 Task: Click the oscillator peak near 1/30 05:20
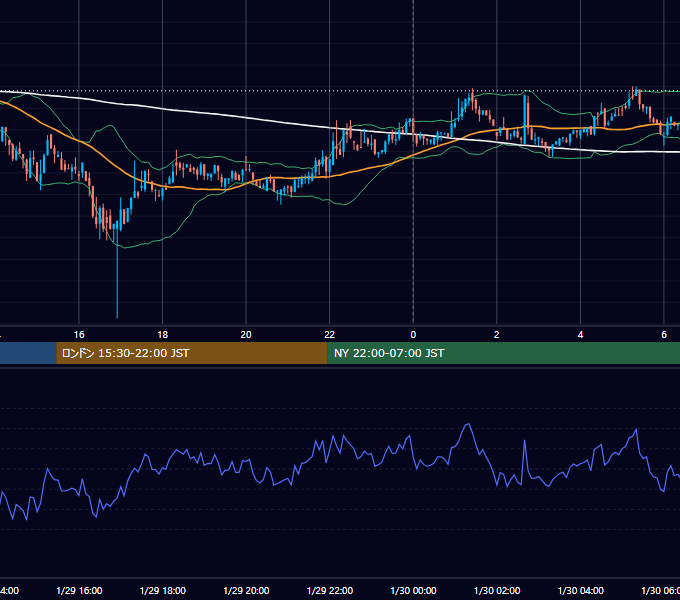[636, 430]
